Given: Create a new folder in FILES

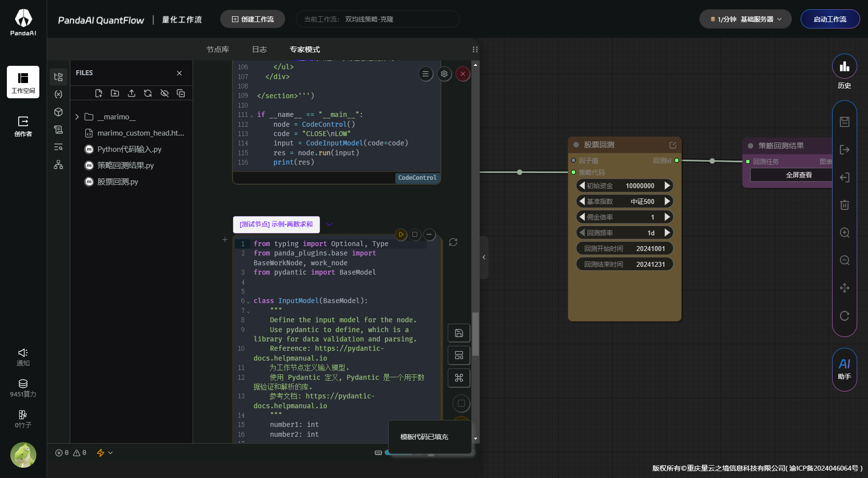Looking at the screenshot, I should point(115,93).
